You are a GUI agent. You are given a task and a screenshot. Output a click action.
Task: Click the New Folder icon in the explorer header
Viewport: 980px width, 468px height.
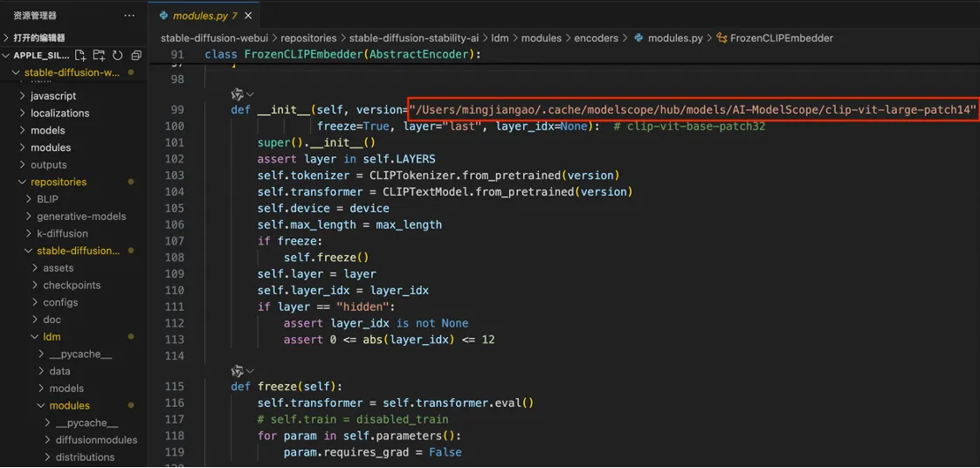pos(99,56)
